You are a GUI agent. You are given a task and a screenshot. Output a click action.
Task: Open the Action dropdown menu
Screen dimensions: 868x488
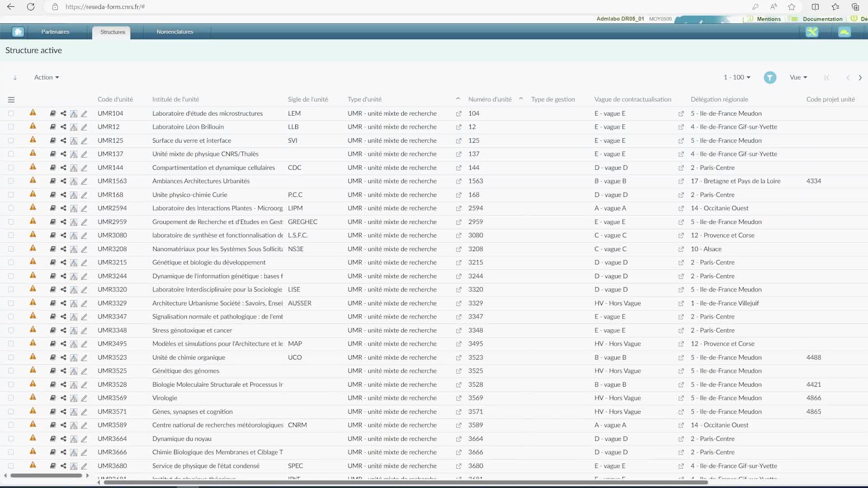[47, 77]
